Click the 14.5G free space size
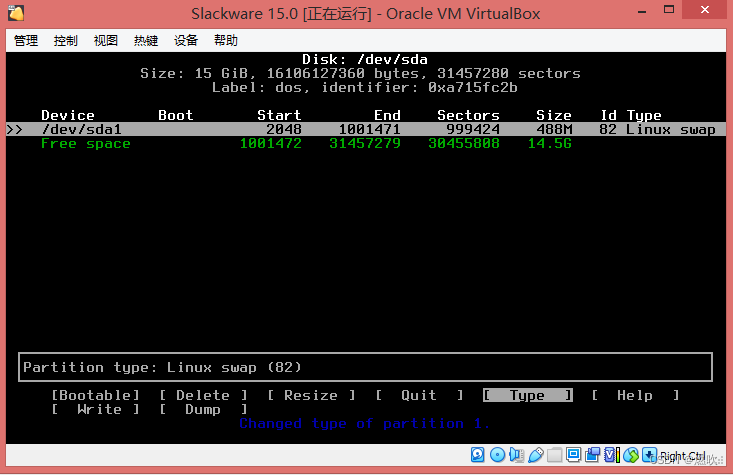The height and width of the screenshot is (475, 733). 550,144
